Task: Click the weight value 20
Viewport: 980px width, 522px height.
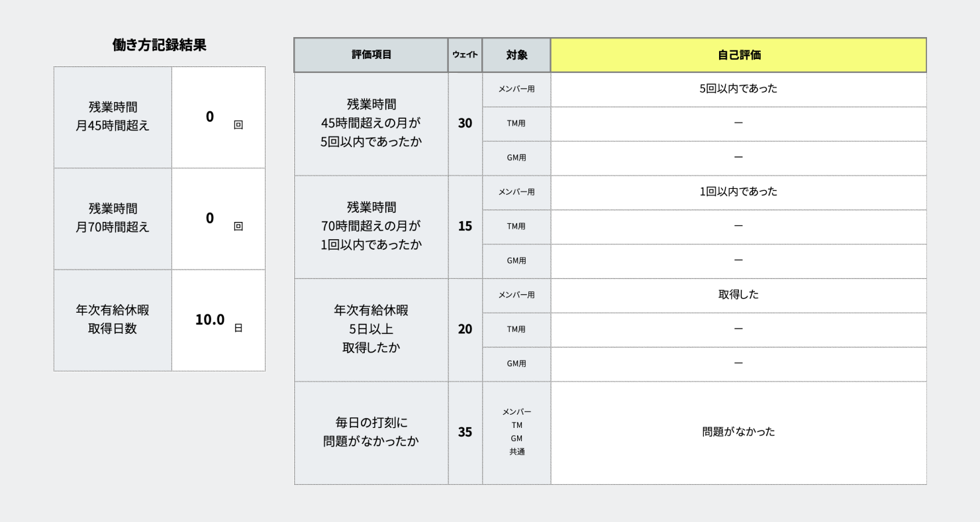Action: (465, 330)
